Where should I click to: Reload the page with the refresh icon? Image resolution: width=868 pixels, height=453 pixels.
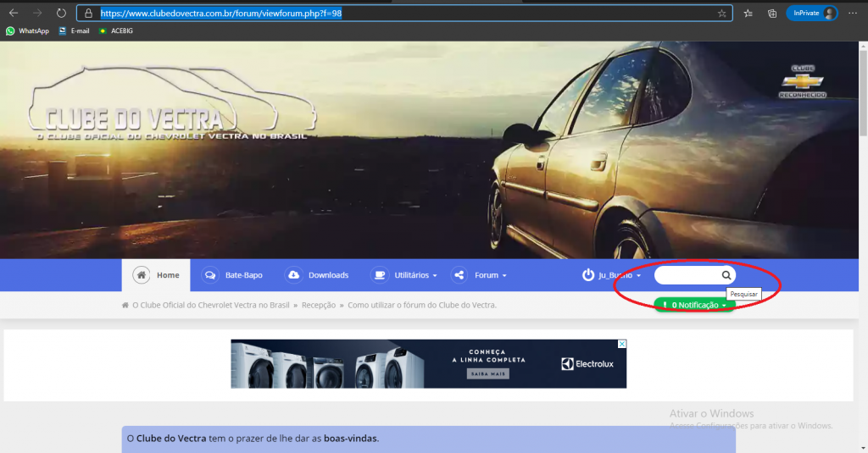tap(61, 13)
